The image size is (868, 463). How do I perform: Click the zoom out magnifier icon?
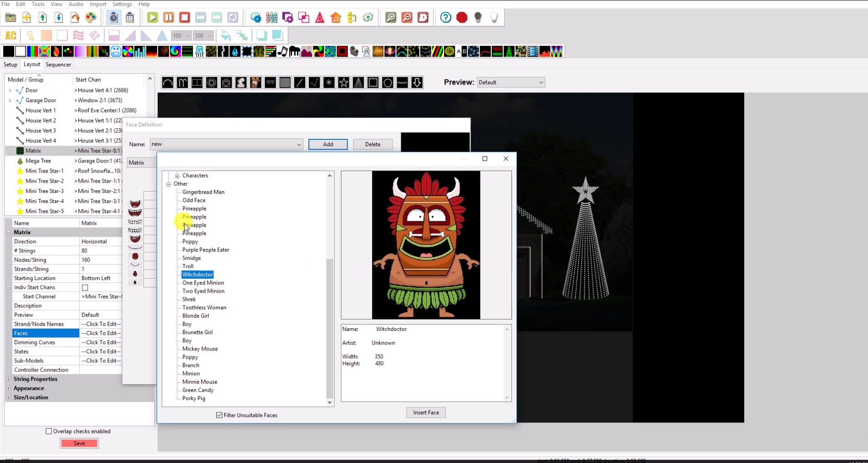(407, 18)
